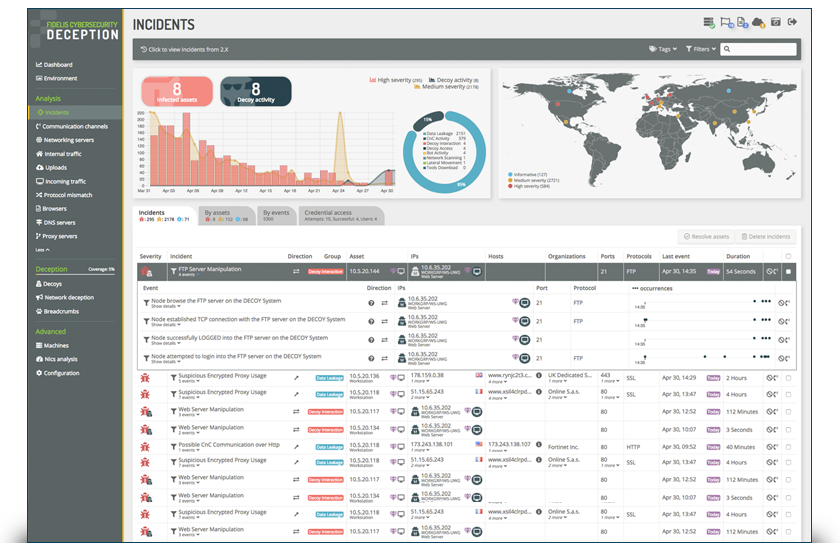Image resolution: width=840 pixels, height=543 pixels.
Task: Toggle the select-all checkbox in the table header
Action: tap(788, 257)
